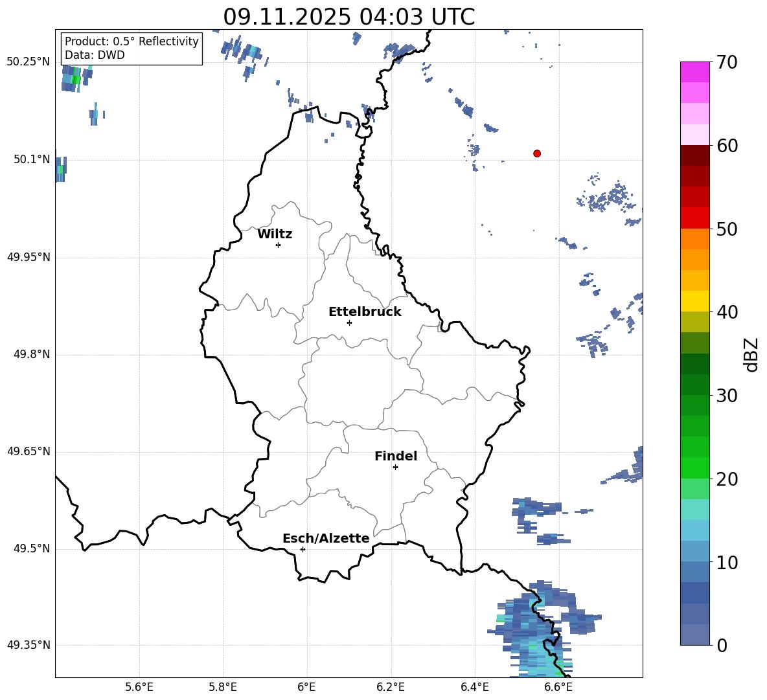The image size is (767, 700).
Task: Click the 49.35°N latitude label
Action: tap(29, 645)
